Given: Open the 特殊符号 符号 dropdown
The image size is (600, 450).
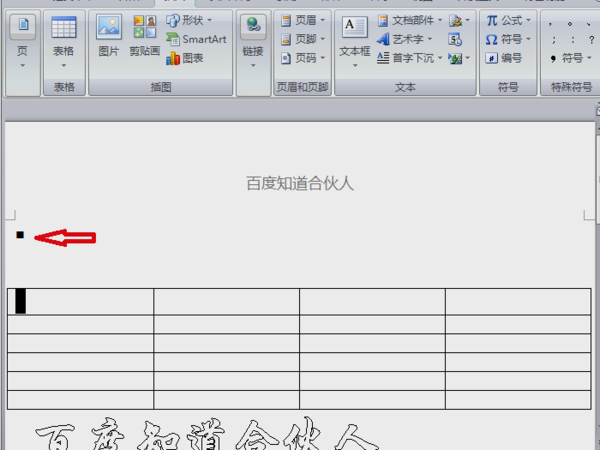Looking at the screenshot, I should (x=571, y=58).
